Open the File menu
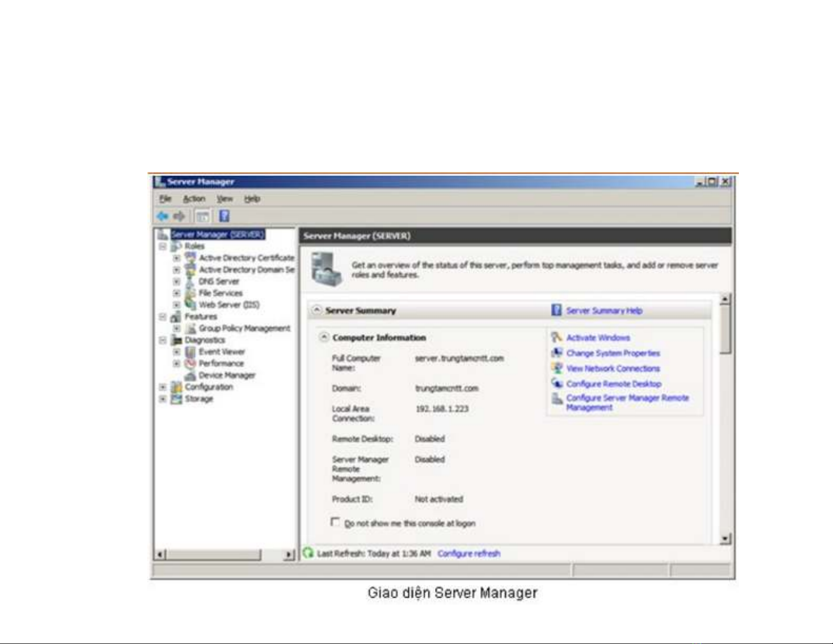Screen dimensions: 833x644 (x=166, y=199)
